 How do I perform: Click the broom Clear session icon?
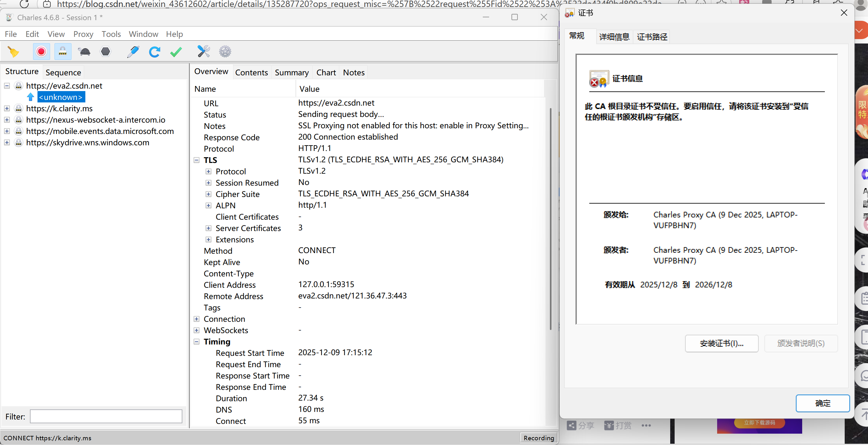tap(14, 52)
